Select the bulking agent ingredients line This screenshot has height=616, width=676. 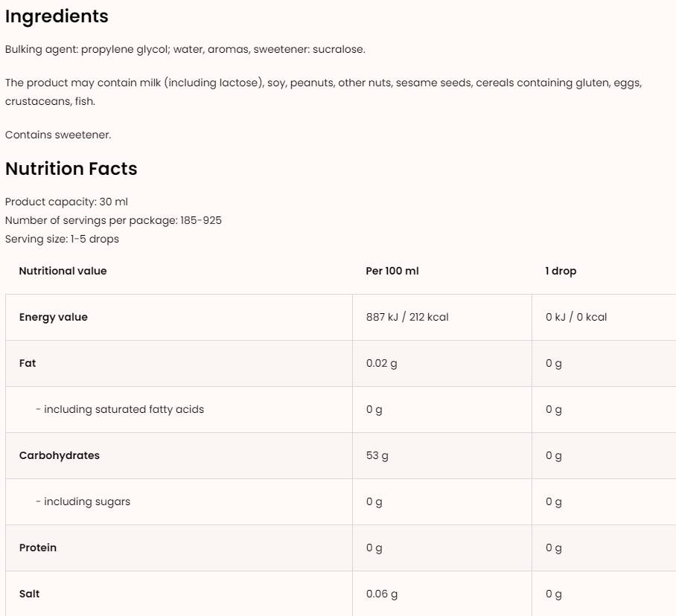tap(185, 50)
